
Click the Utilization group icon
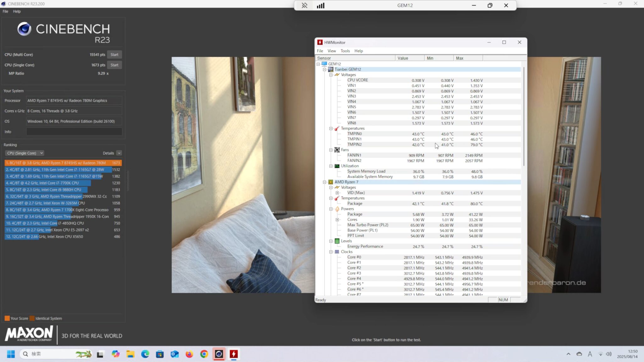pyautogui.click(x=337, y=166)
